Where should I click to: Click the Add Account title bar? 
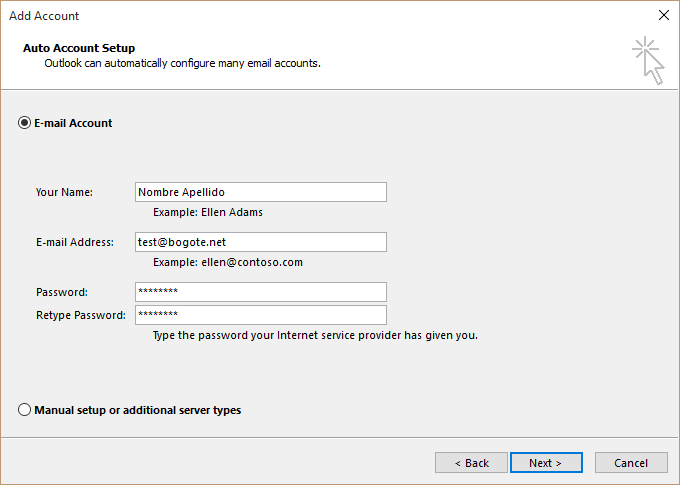point(300,15)
